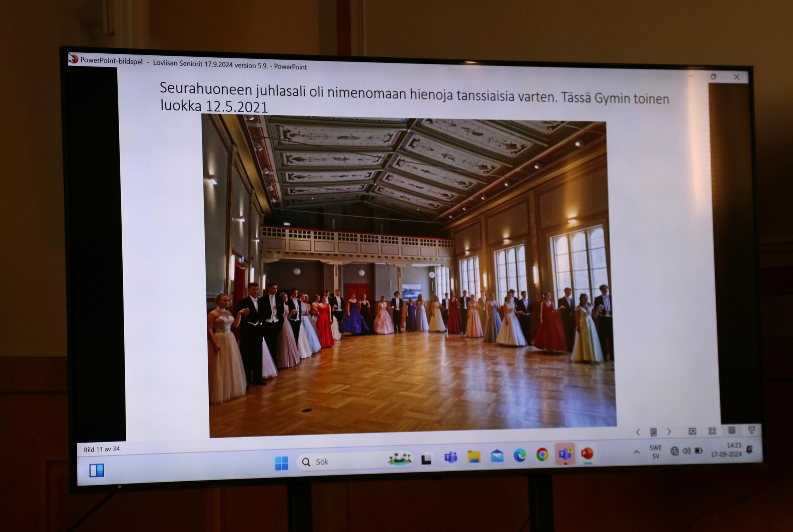793x532 pixels.
Task: Click the battery status icon
Action: coord(699,450)
